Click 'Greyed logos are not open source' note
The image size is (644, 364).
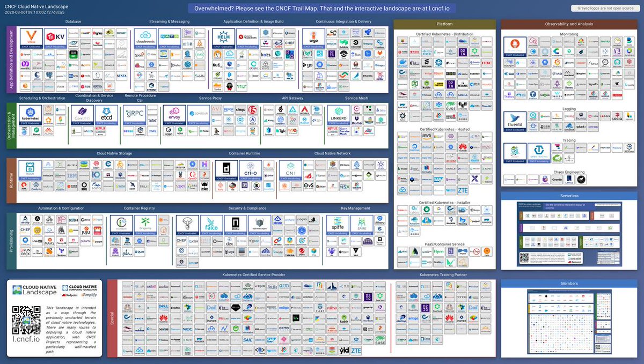(x=604, y=8)
